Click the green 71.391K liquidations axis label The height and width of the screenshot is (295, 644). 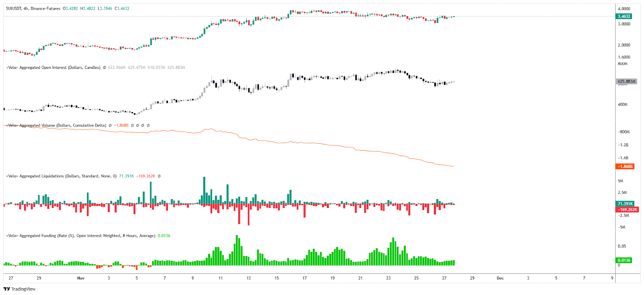click(625, 204)
